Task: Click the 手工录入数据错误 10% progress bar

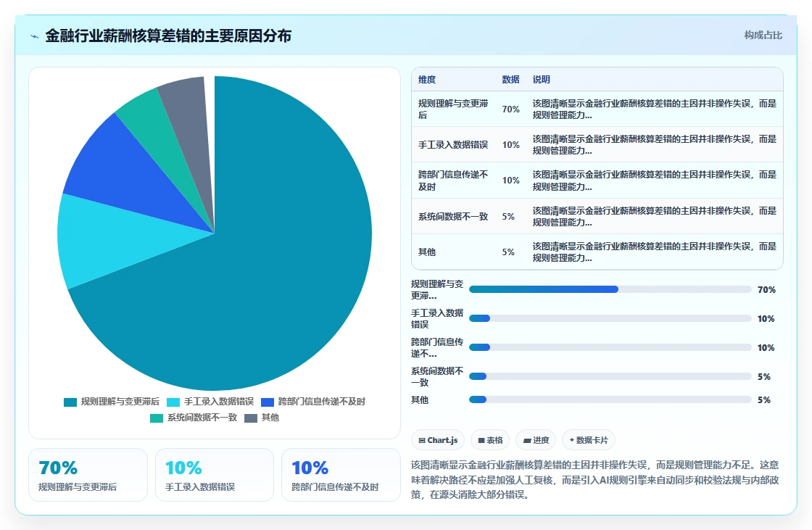Action: coord(610,318)
